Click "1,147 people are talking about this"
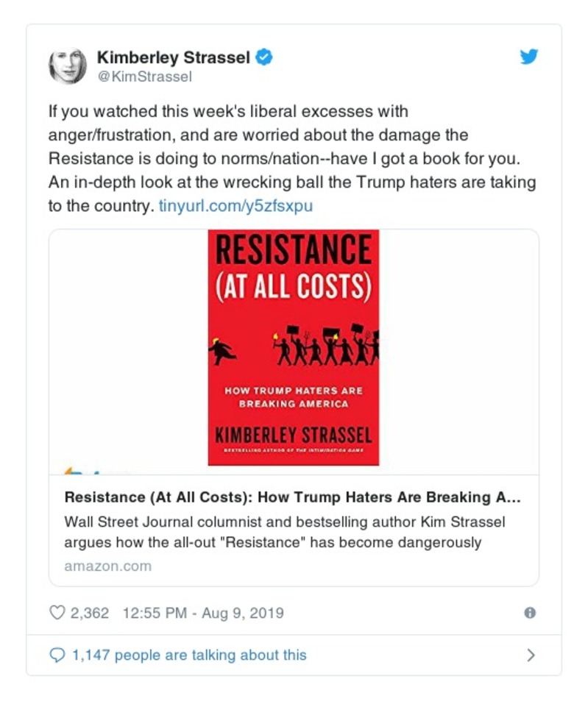Screen dimensions: 588x704 point(188,655)
